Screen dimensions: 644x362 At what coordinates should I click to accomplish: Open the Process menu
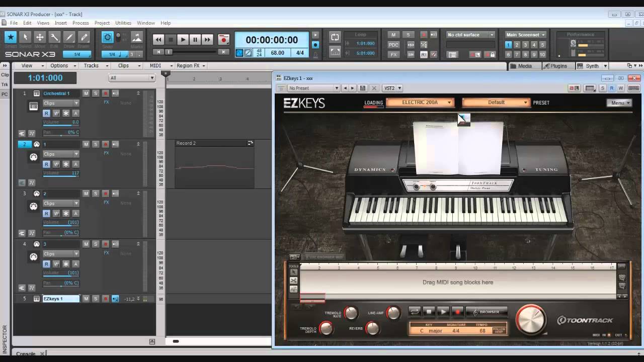[80, 23]
